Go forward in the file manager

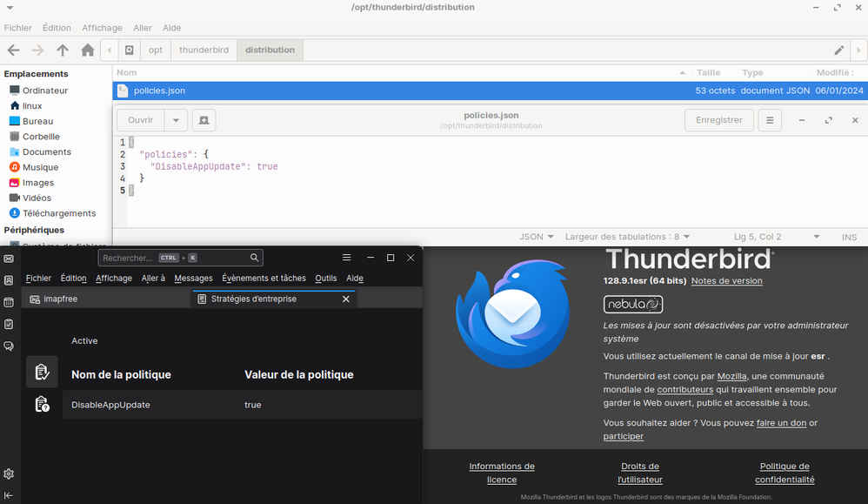point(37,50)
